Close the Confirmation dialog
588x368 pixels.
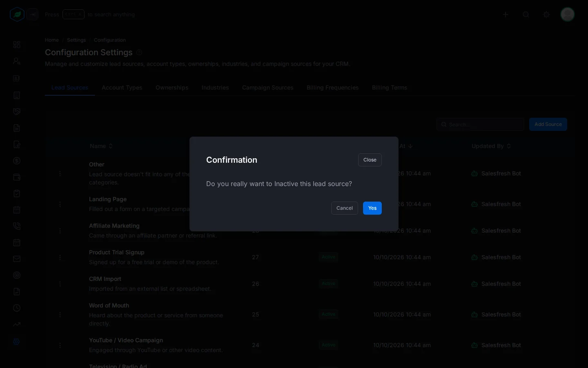(370, 160)
